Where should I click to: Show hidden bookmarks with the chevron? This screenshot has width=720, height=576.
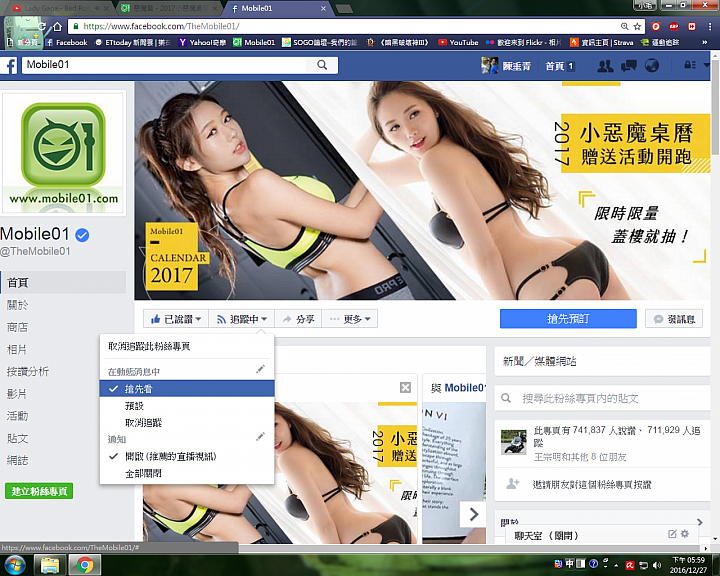[705, 42]
